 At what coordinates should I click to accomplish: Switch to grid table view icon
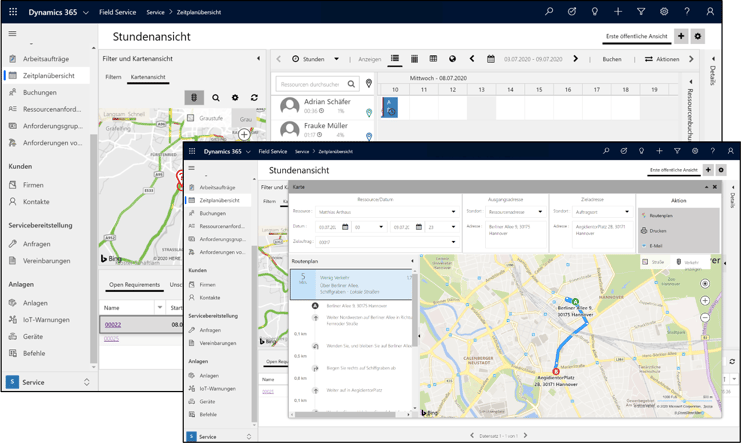pyautogui.click(x=433, y=58)
